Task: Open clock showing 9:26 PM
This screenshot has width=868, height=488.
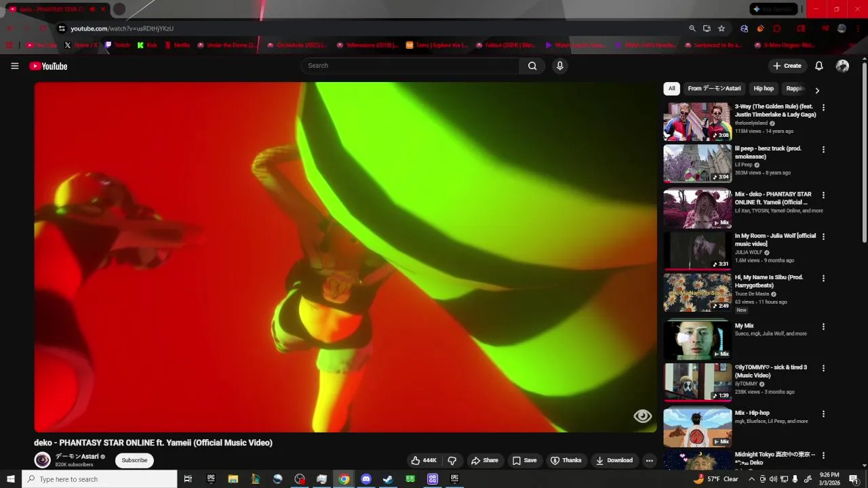Action: point(829,479)
